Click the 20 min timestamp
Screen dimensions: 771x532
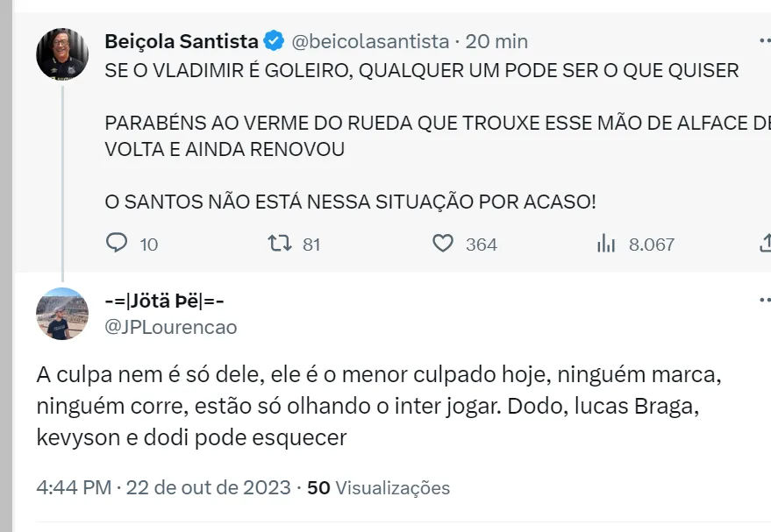pyautogui.click(x=496, y=41)
